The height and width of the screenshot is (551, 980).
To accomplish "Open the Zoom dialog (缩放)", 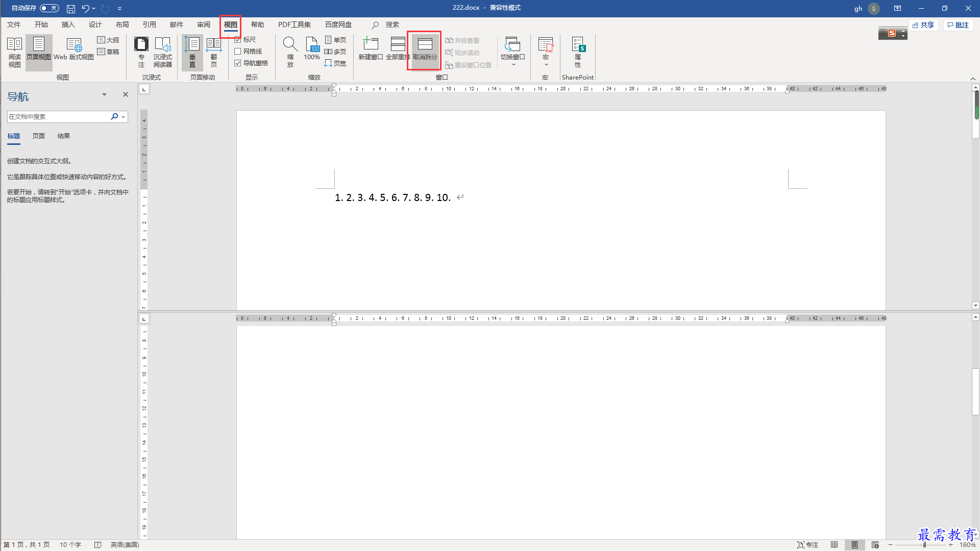I will (290, 52).
